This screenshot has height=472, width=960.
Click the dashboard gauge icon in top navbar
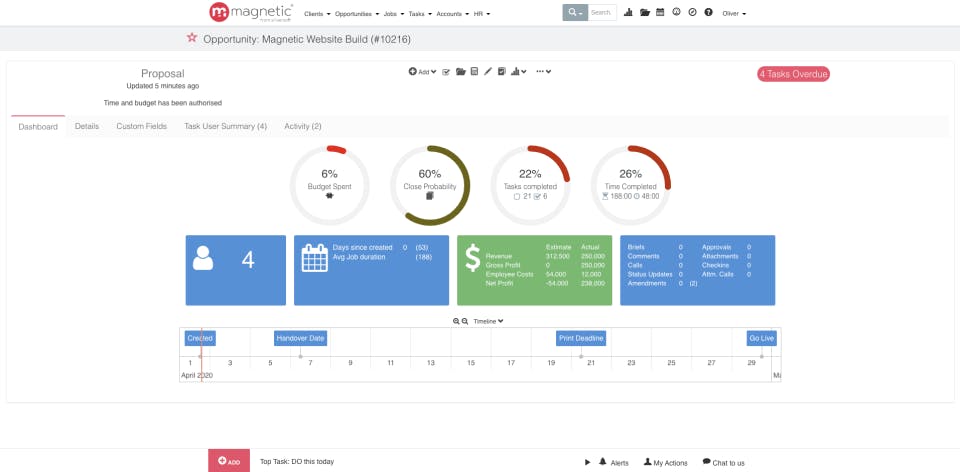[x=677, y=12]
